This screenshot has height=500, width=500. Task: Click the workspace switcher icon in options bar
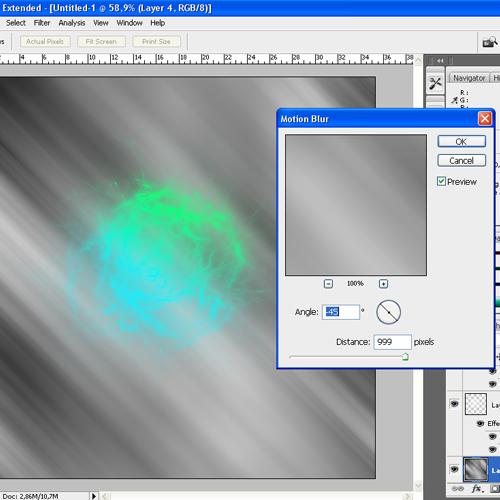(x=490, y=42)
